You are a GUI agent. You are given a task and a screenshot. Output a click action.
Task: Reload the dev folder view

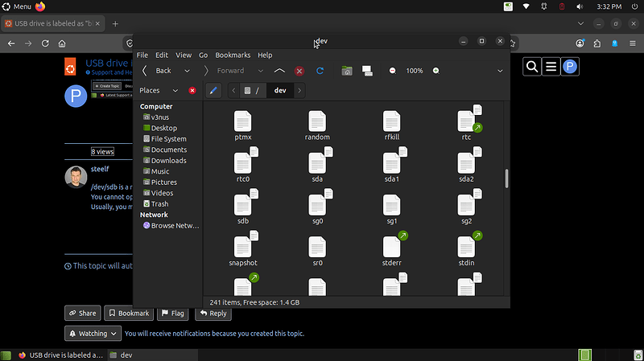320,71
